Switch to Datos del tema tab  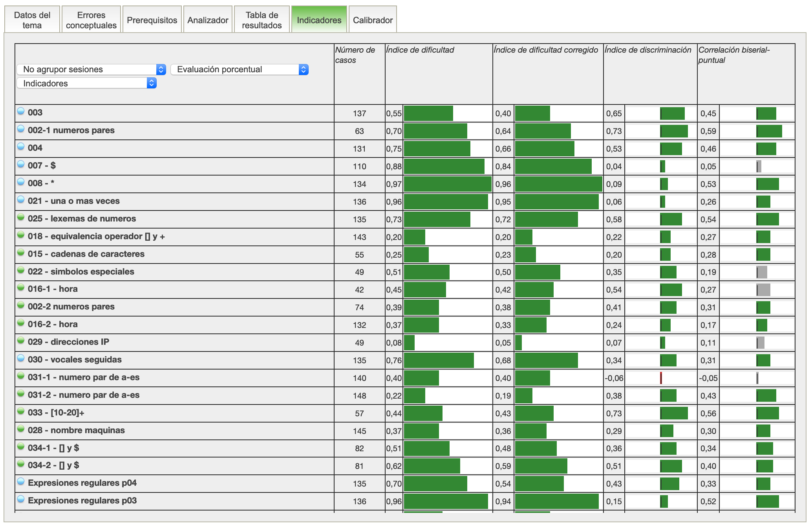tap(32, 20)
